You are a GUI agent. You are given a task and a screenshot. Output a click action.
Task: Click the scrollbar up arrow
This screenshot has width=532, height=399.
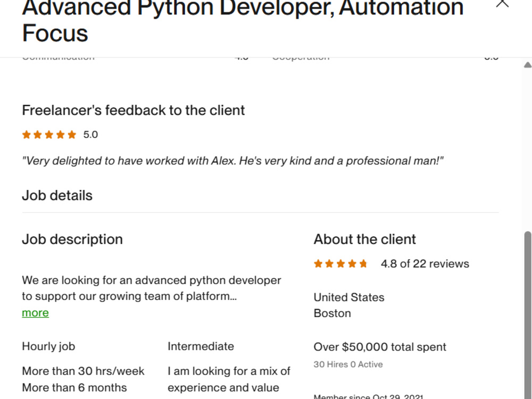[528, 65]
